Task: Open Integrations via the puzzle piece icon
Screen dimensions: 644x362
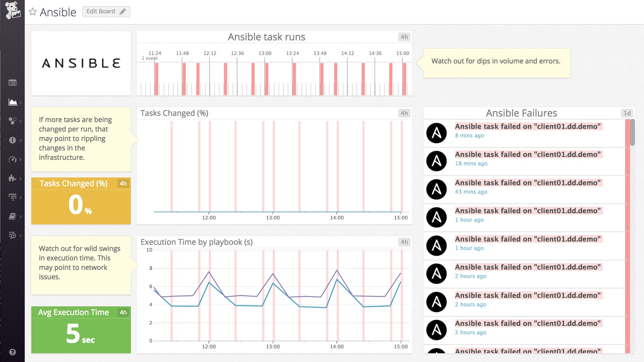Action: pos(12,178)
